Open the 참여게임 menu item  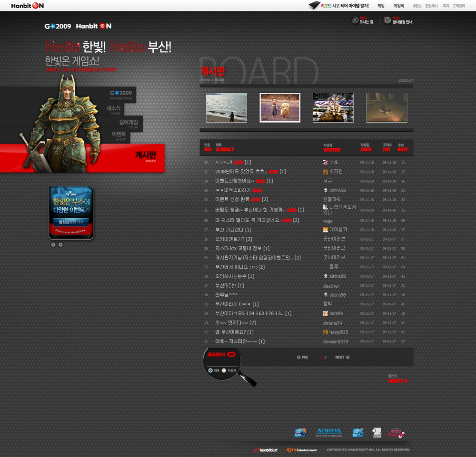click(128, 123)
